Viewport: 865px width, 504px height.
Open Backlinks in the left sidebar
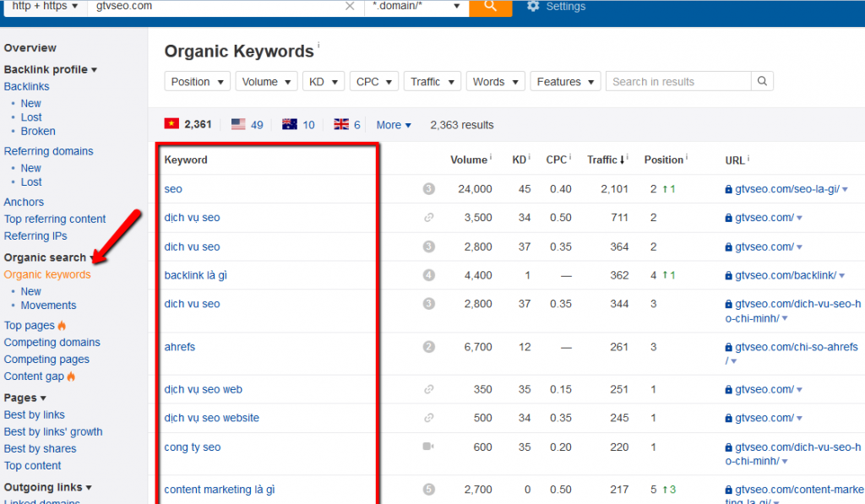tap(26, 86)
